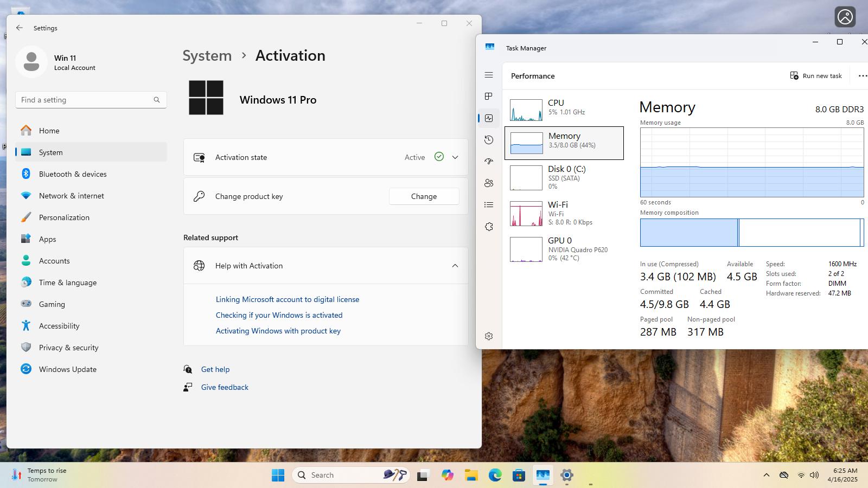868x488 pixels.
Task: Click the taskbar Search box
Action: (x=351, y=475)
